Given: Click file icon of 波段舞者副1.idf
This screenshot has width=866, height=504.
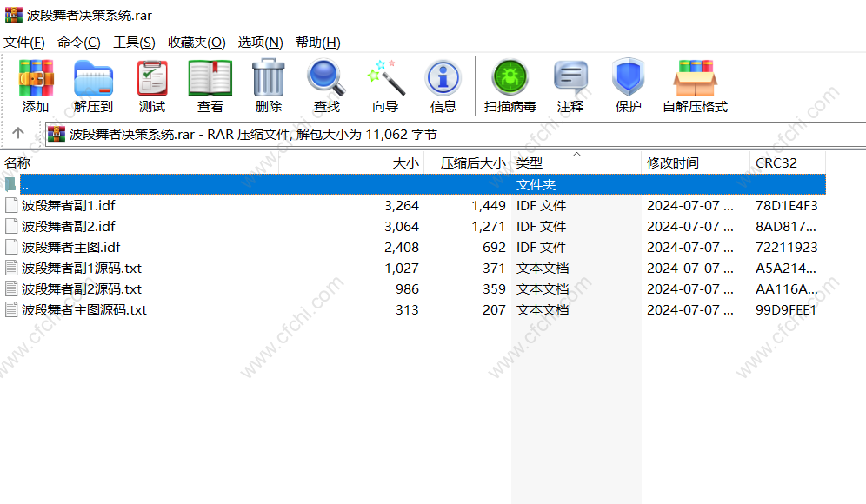Looking at the screenshot, I should (x=11, y=205).
